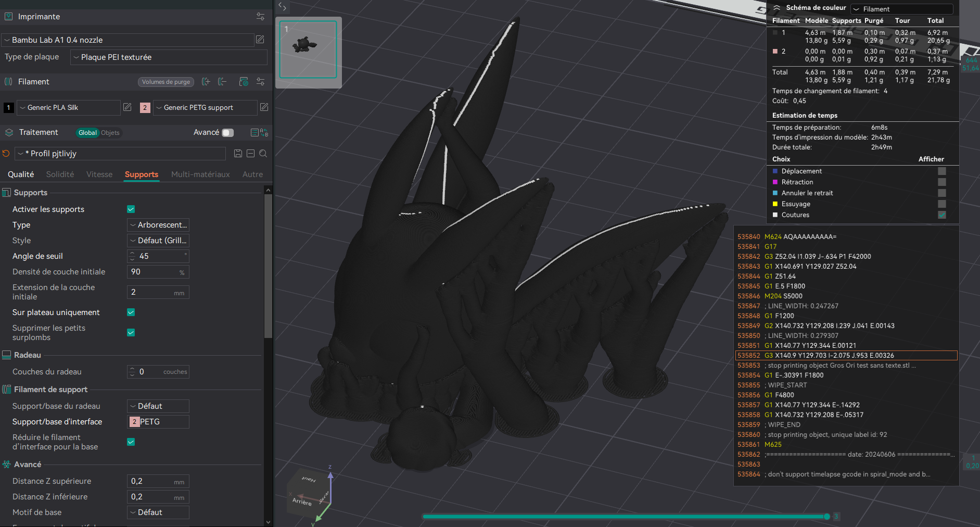Show Essuyage in preview
The width and height of the screenshot is (980, 527).
click(942, 204)
